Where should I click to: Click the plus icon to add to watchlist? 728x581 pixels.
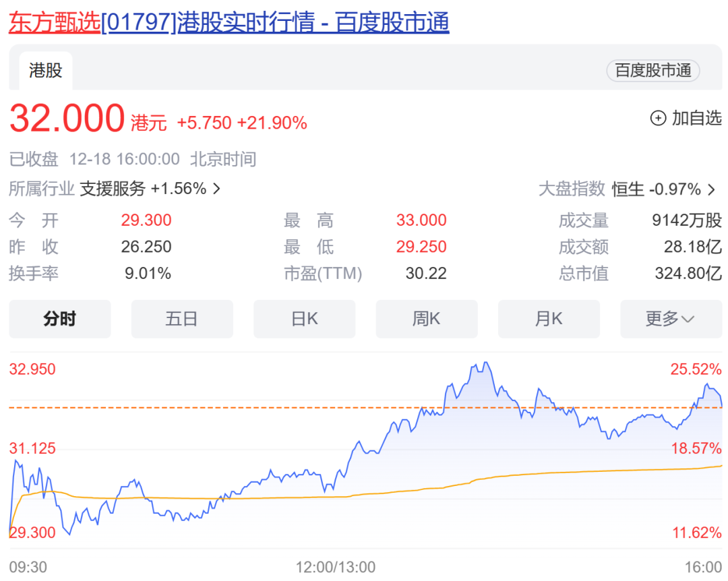click(658, 119)
